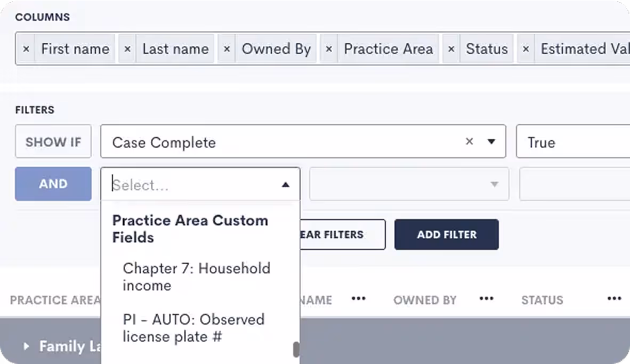Image resolution: width=630 pixels, height=364 pixels.
Task: Remove the Practice Area column chip
Action: 328,48
